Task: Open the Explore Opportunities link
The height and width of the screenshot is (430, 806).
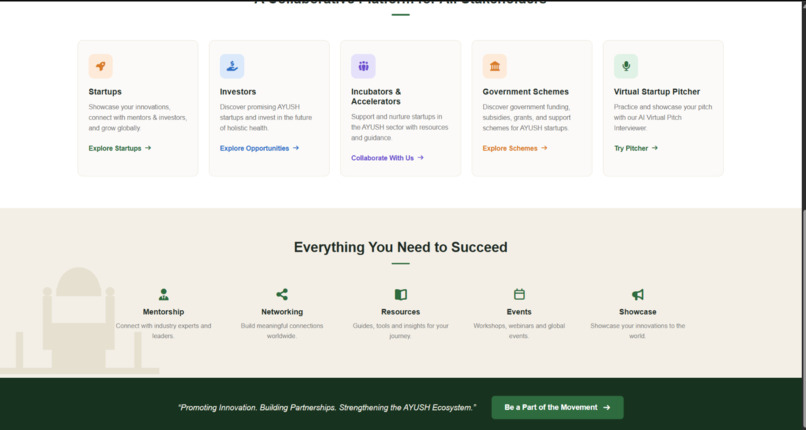Action: coord(259,148)
